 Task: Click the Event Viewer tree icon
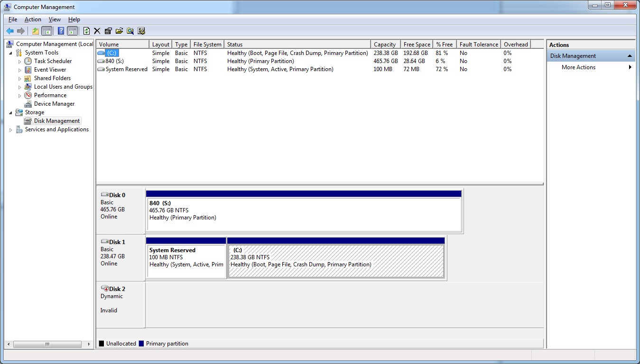(28, 70)
